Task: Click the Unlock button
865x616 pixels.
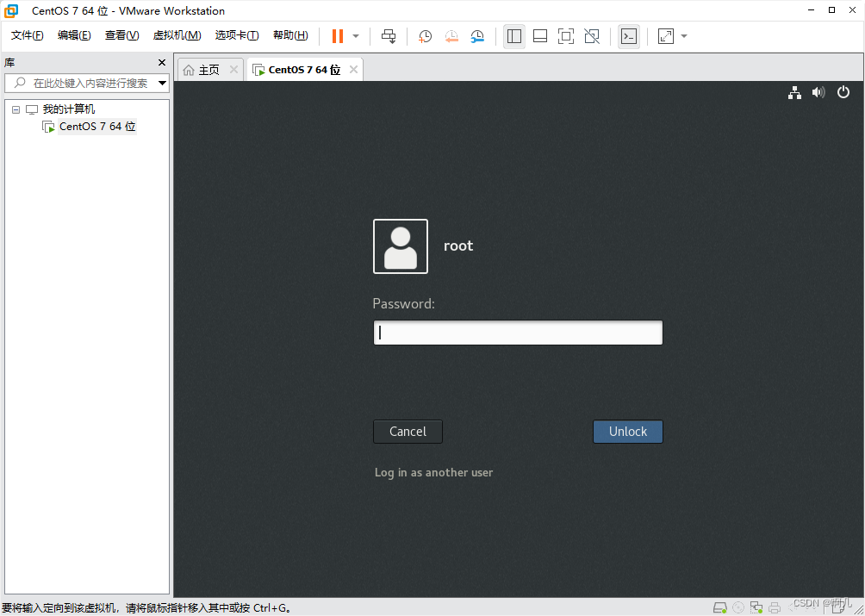Action: pyautogui.click(x=628, y=432)
